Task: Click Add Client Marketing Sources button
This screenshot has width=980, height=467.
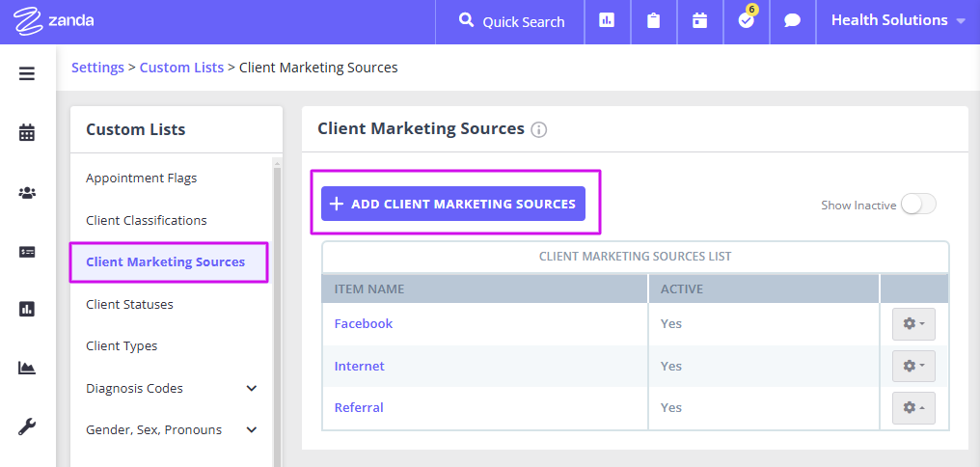Action: 453,204
